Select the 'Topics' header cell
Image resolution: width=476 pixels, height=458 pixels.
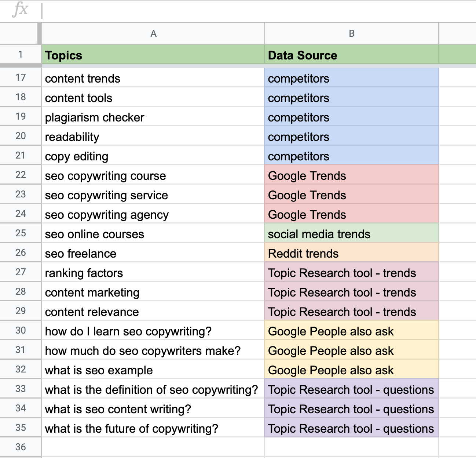tap(153, 55)
